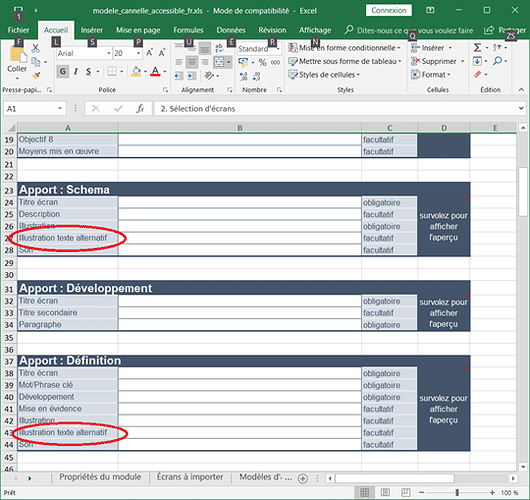The image size is (530, 500).
Task: Click the Find and Select magnifier icon
Action: (x=497, y=61)
